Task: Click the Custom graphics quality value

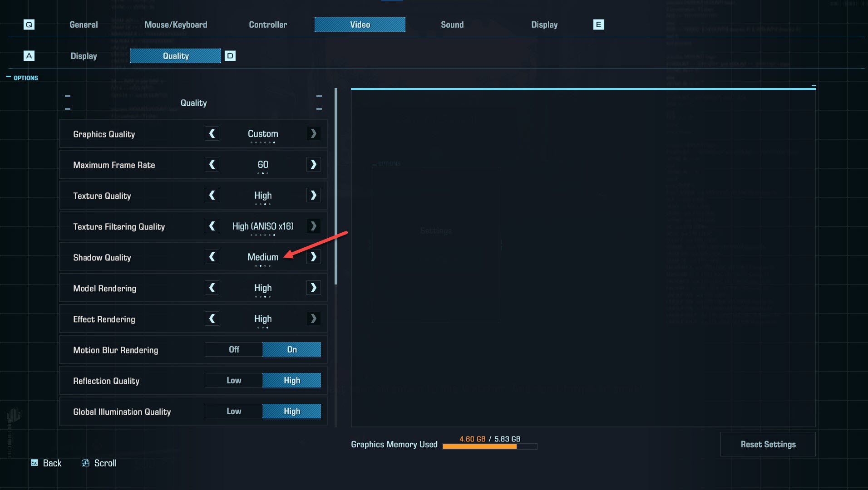Action: (x=263, y=133)
